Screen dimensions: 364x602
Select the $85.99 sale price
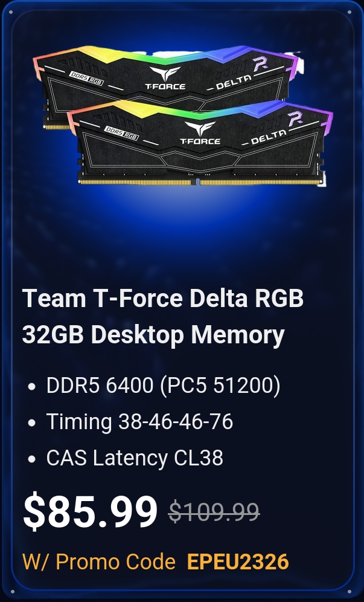point(90,511)
